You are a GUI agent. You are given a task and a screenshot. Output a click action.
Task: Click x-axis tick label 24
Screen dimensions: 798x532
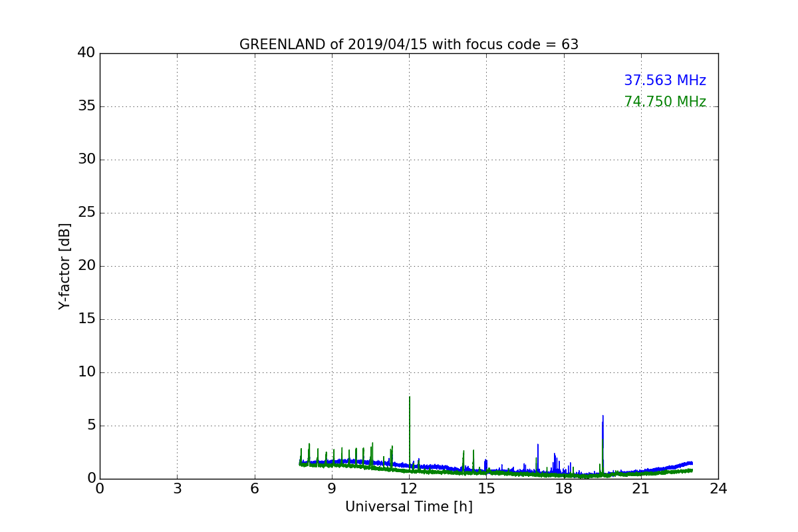[x=718, y=489]
